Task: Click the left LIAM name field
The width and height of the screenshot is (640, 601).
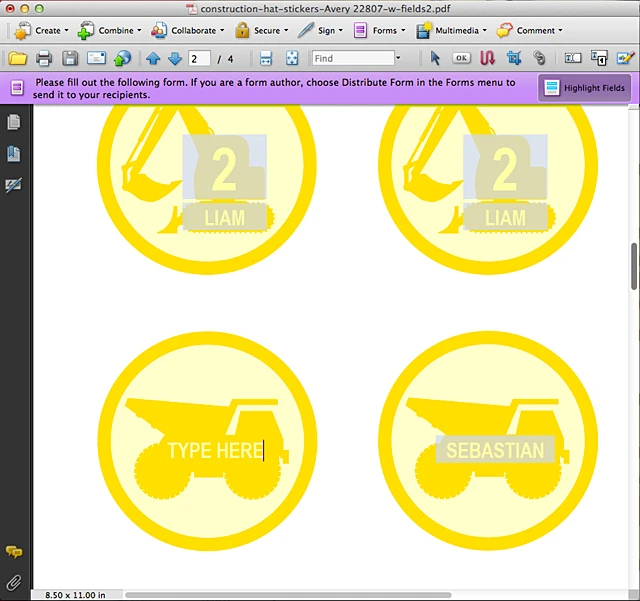Action: [224, 217]
